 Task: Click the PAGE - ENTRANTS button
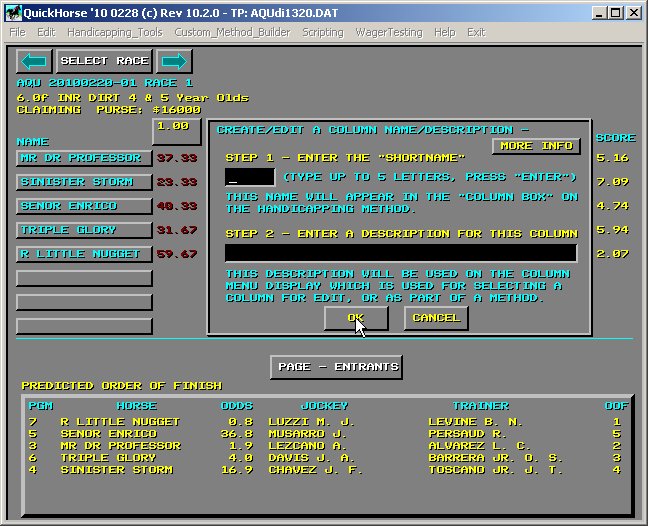[x=336, y=367]
